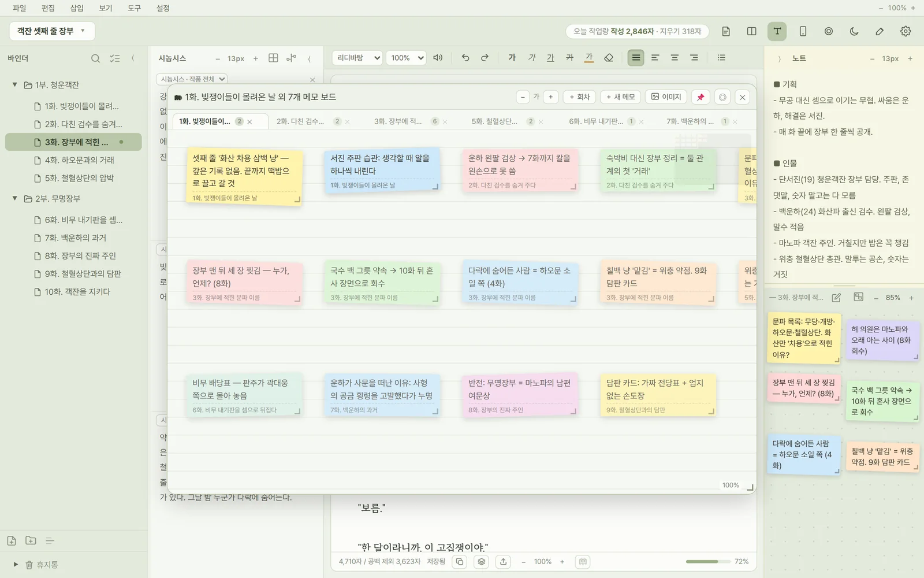Redo the last edit
The image size is (924, 578).
(x=485, y=58)
